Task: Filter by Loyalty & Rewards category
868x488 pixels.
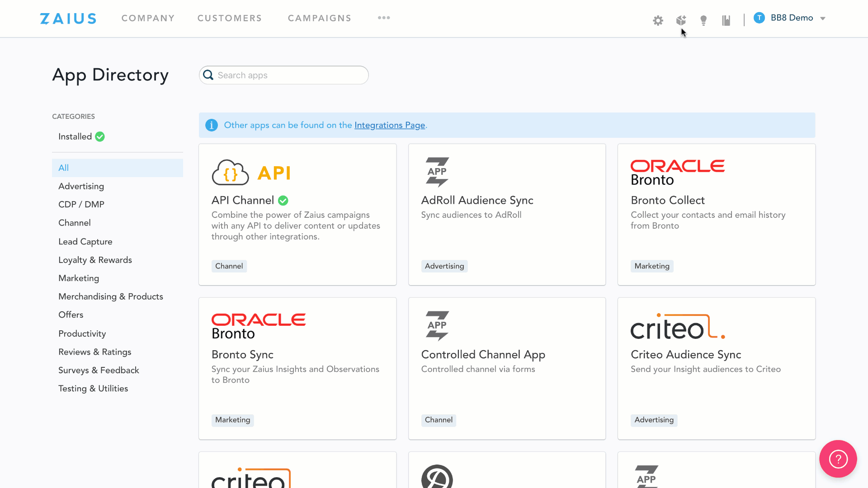Action: 95,260
